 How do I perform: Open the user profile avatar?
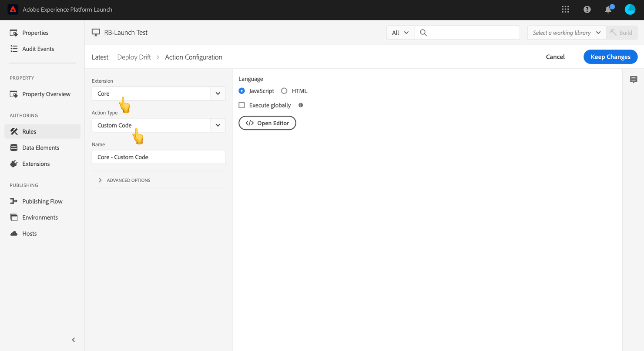point(630,9)
